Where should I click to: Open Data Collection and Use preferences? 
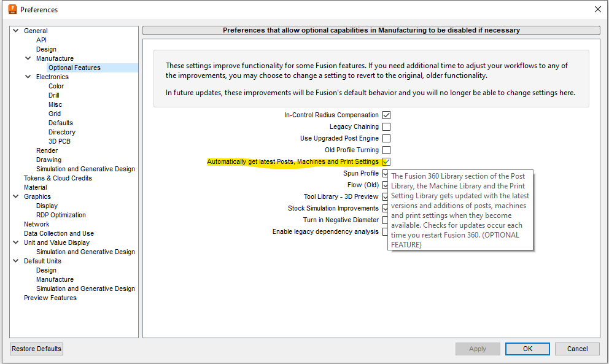(59, 233)
